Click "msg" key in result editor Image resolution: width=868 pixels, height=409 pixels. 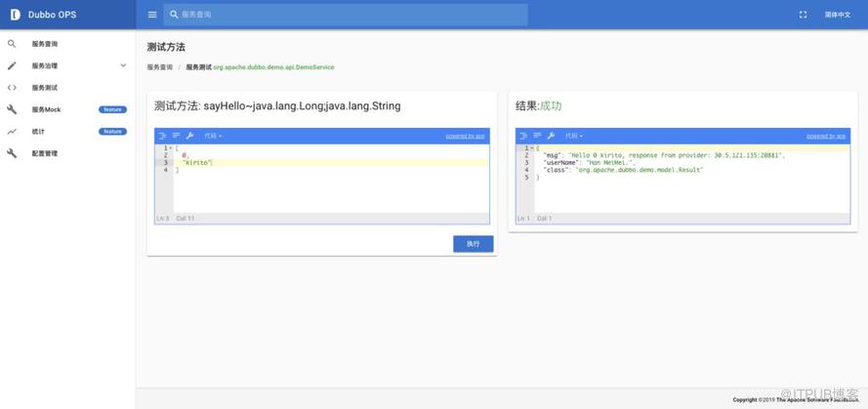pos(552,156)
